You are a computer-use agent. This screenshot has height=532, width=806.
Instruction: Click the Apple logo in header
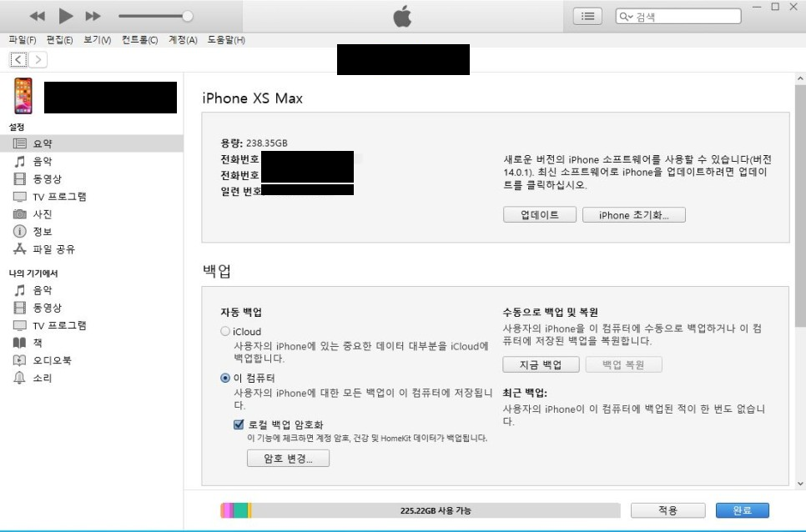(402, 16)
